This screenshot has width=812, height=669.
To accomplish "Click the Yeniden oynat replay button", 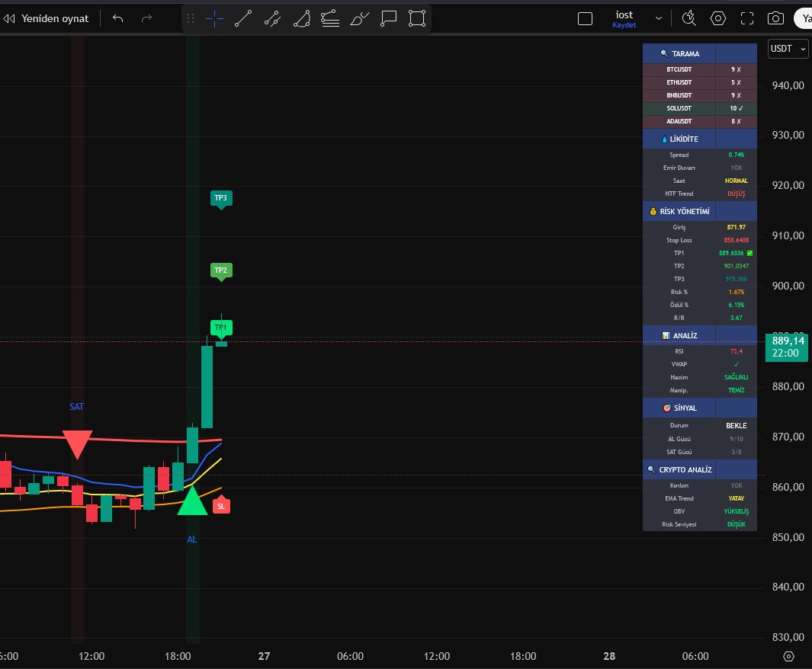I will click(x=46, y=18).
